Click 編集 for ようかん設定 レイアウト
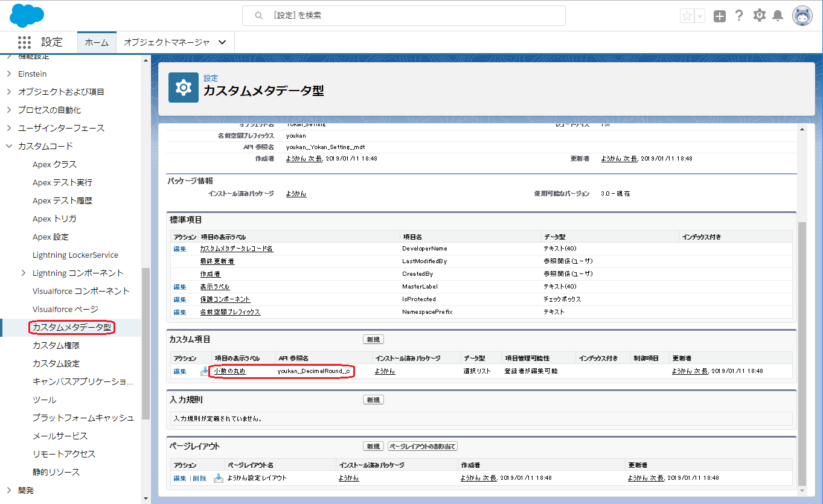Viewport: 823px width, 504px height. [x=180, y=478]
